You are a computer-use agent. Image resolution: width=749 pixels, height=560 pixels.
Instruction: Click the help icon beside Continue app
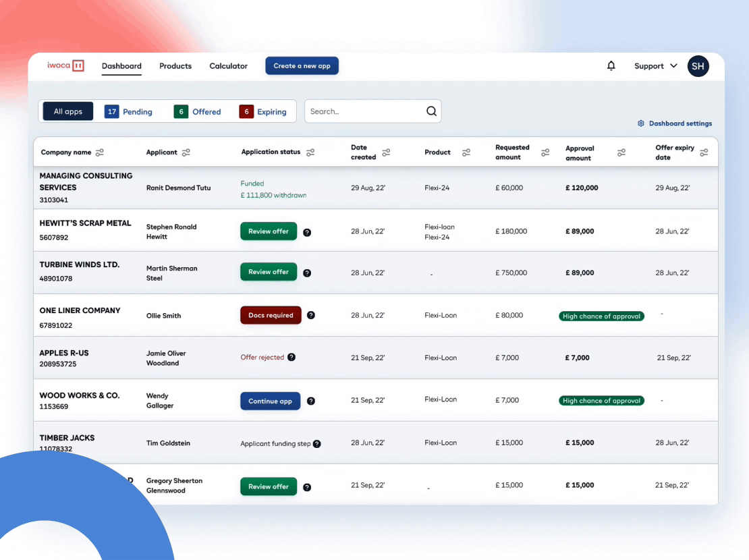pos(311,400)
